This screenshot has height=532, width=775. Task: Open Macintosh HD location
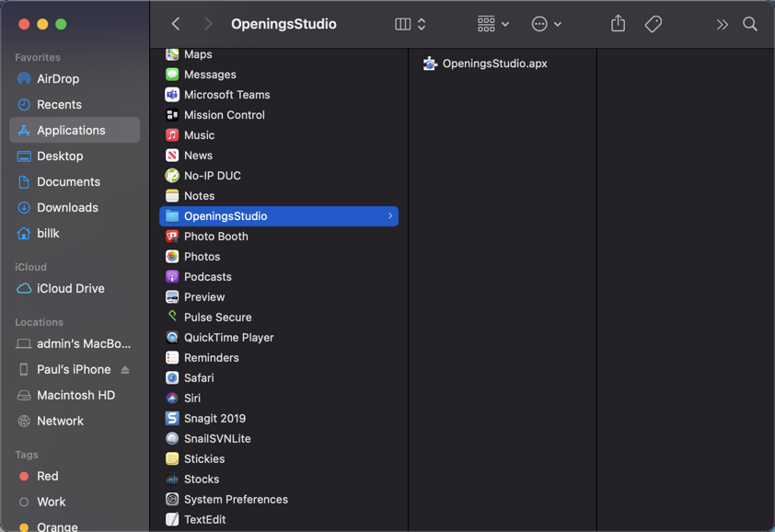(x=75, y=395)
